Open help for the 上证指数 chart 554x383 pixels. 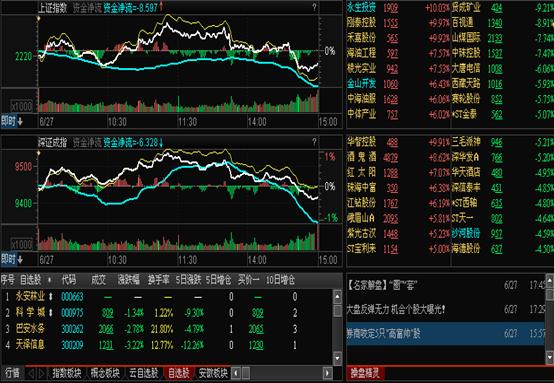(314, 7)
